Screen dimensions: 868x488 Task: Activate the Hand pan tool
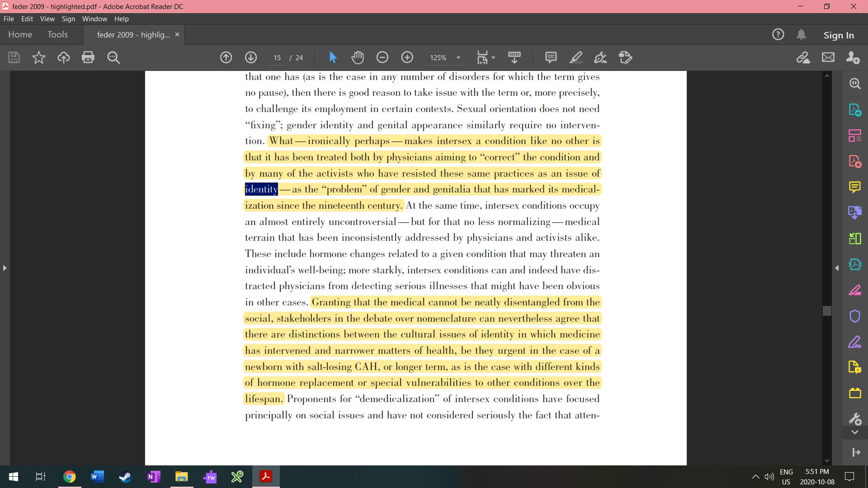(358, 57)
